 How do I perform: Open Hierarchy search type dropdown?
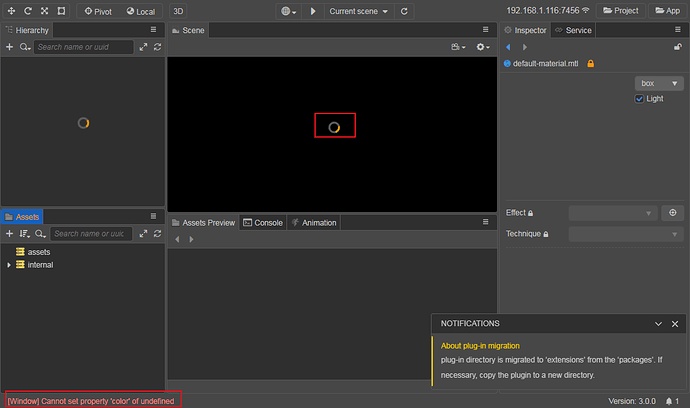coord(25,47)
